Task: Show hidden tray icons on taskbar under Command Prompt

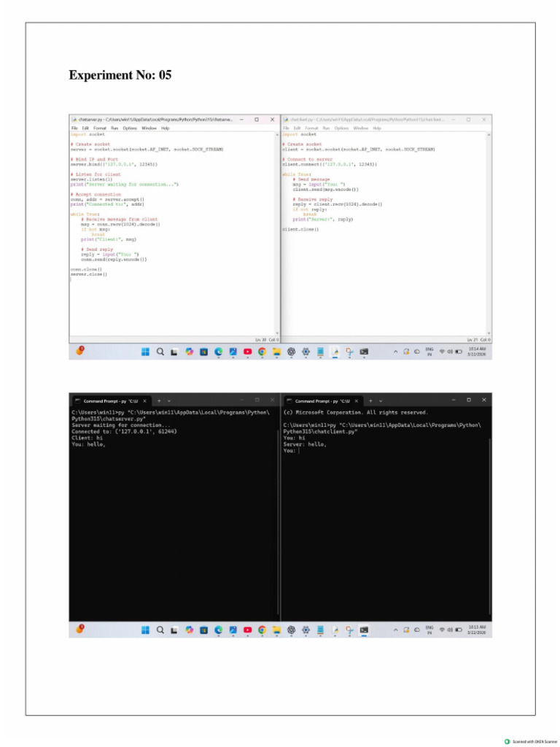Action: (x=395, y=630)
